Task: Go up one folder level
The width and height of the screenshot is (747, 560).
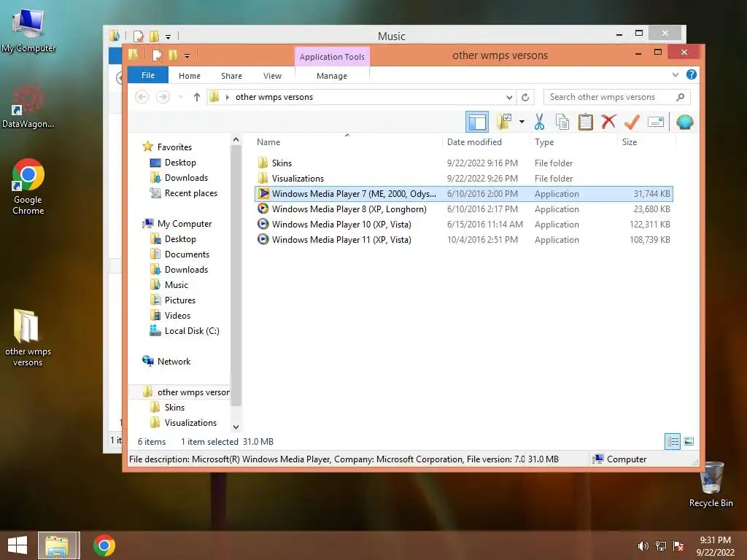Action: 197,97
